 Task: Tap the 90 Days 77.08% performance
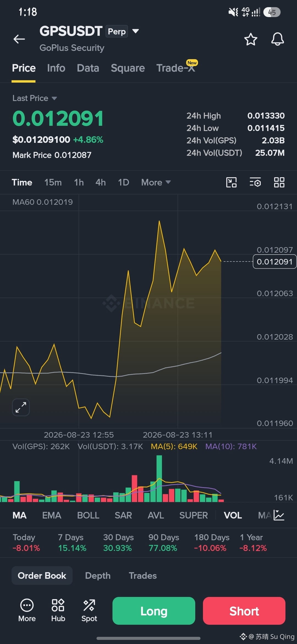click(x=164, y=542)
